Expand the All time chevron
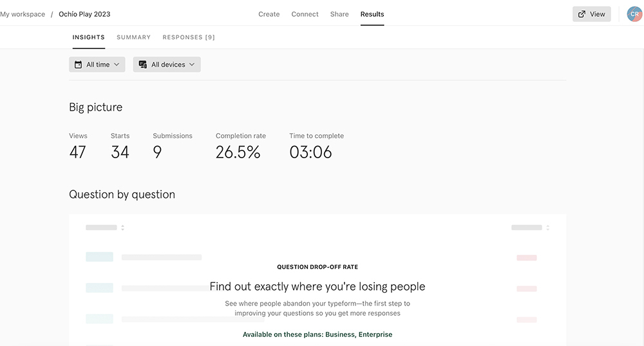 (x=117, y=64)
